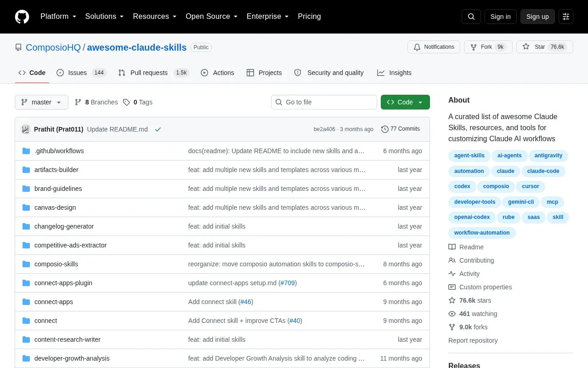Click Prathit's avatar image
This screenshot has height=368, width=588.
coord(26,129)
